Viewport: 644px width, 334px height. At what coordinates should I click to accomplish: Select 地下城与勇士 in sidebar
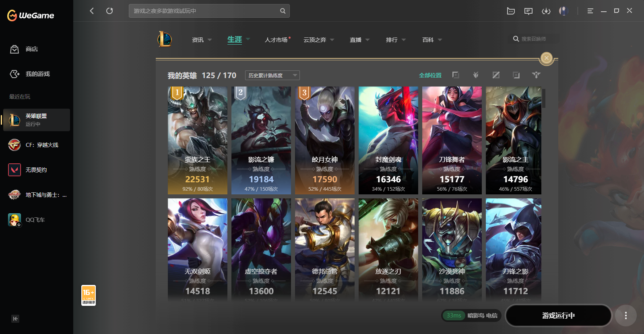point(37,195)
